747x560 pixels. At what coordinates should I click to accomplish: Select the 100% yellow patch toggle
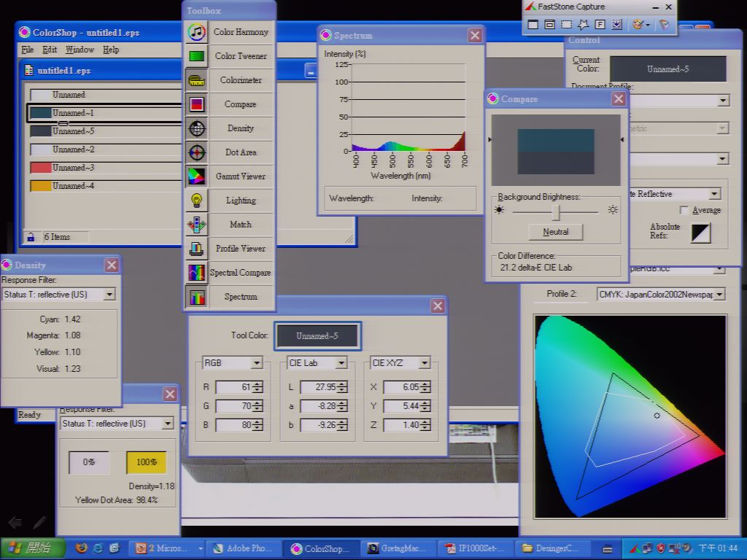146,462
